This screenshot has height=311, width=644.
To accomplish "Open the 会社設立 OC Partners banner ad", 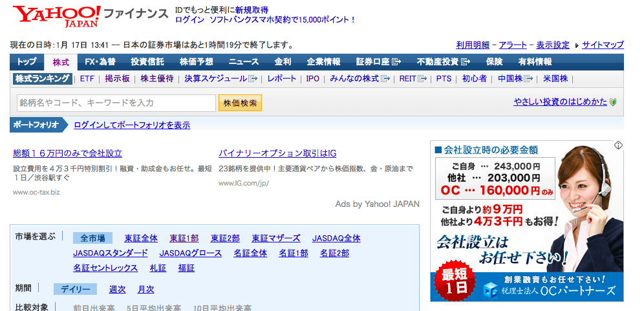I will pos(526,220).
